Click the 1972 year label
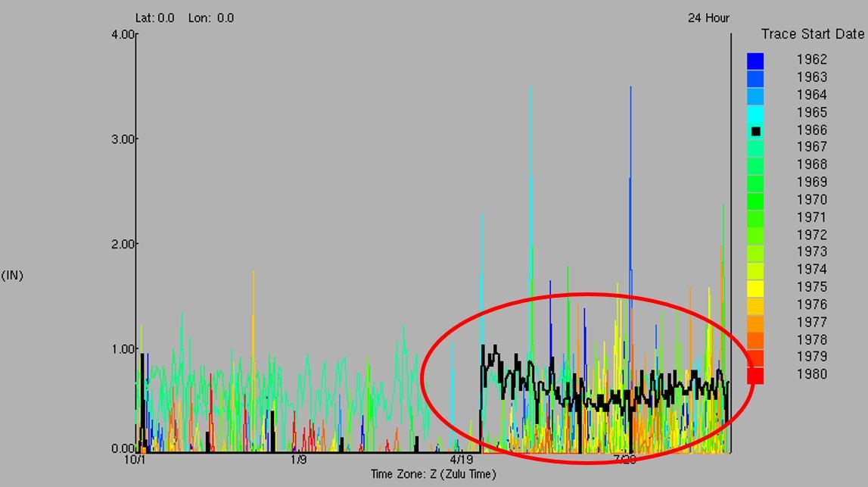 pyautogui.click(x=811, y=235)
